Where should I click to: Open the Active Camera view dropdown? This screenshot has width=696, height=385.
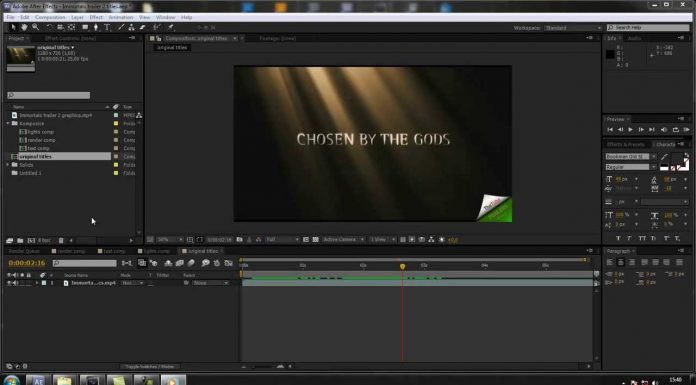343,239
